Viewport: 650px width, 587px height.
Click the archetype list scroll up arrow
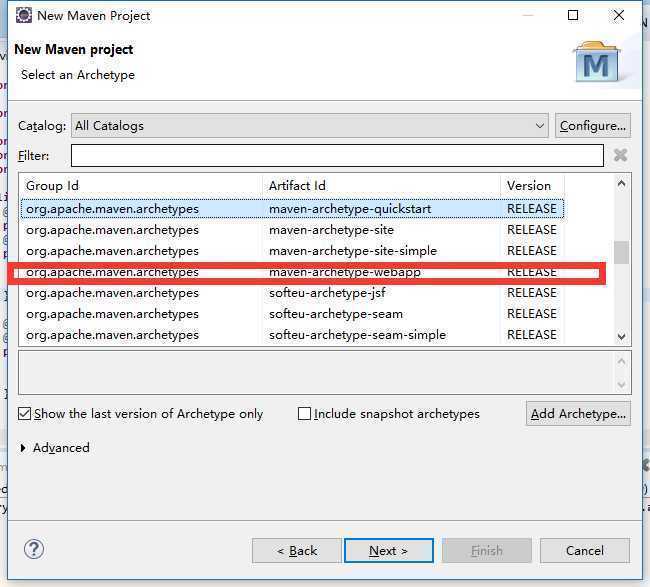point(621,183)
